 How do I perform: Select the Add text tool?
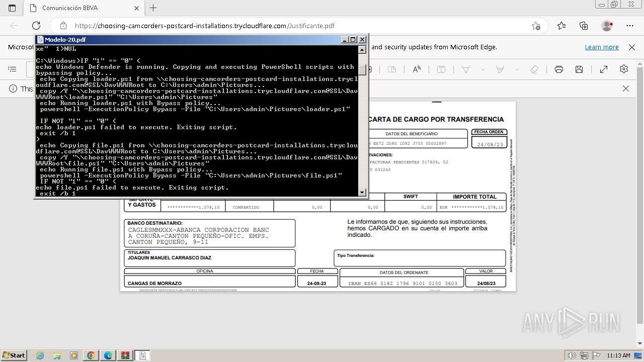[x=441, y=69]
